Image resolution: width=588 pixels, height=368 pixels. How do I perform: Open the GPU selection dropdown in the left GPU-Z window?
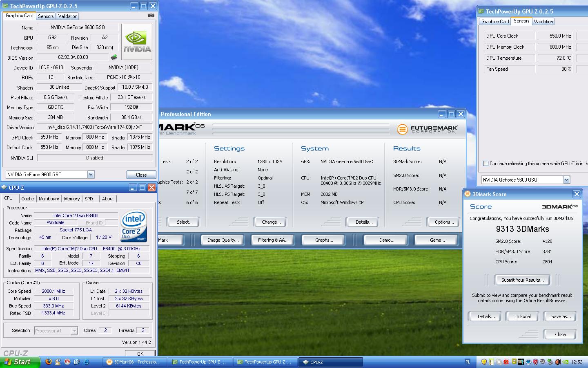tap(91, 175)
